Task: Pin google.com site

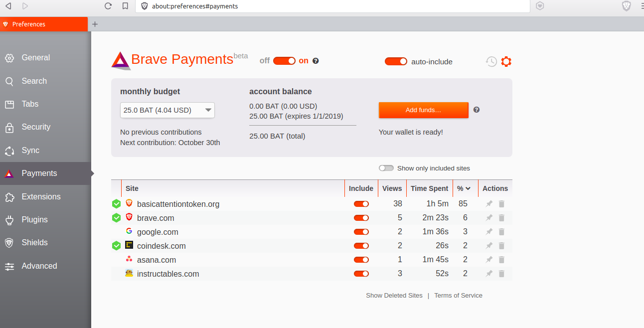Action: pos(489,232)
